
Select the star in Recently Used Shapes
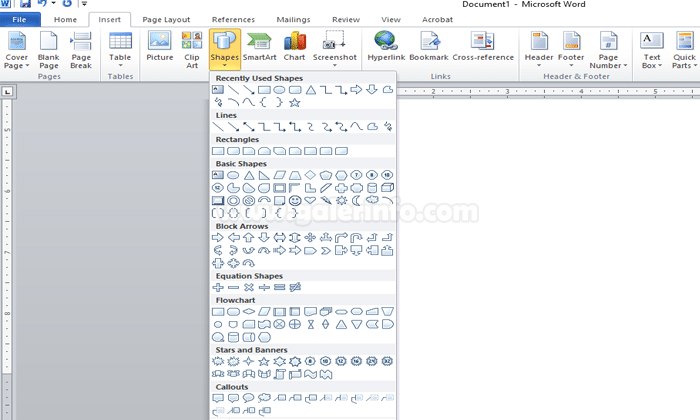pyautogui.click(x=295, y=103)
